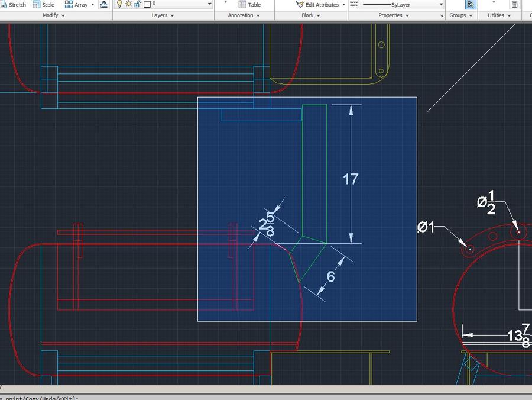The image size is (532, 400).
Task: Expand the Modify panel
Action: coord(54,15)
